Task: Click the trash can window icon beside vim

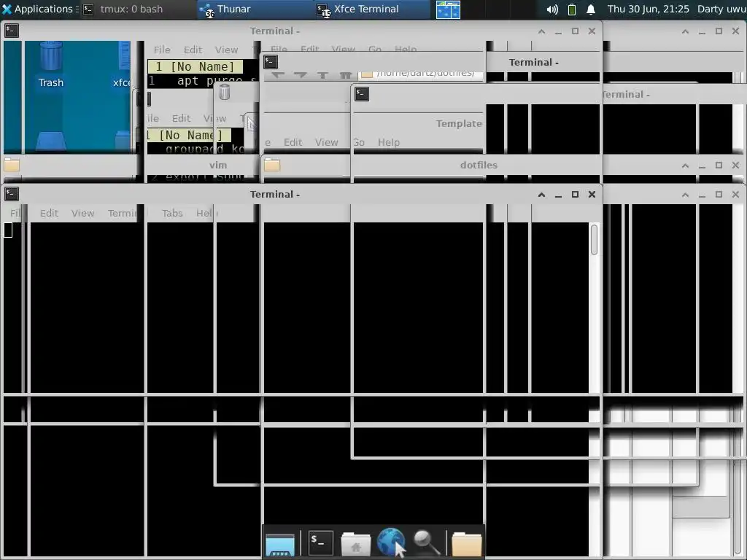Action: [225, 92]
